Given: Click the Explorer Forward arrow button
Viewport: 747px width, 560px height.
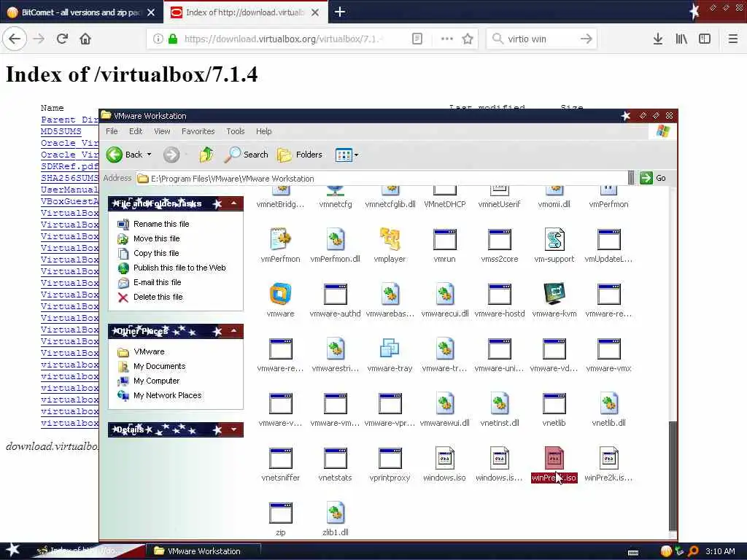Looking at the screenshot, I should [171, 155].
